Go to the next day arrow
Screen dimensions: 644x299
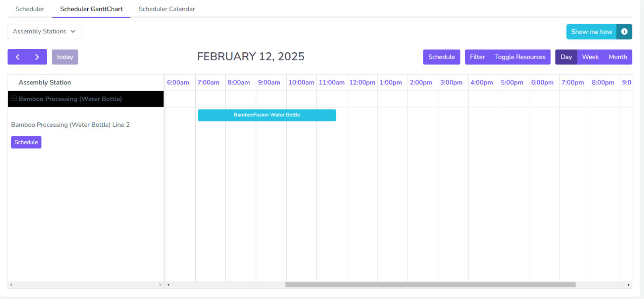point(37,57)
